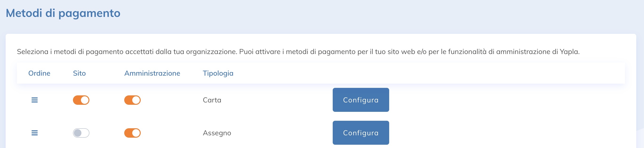
Task: Click the Amministrazione column header
Action: pyautogui.click(x=152, y=73)
